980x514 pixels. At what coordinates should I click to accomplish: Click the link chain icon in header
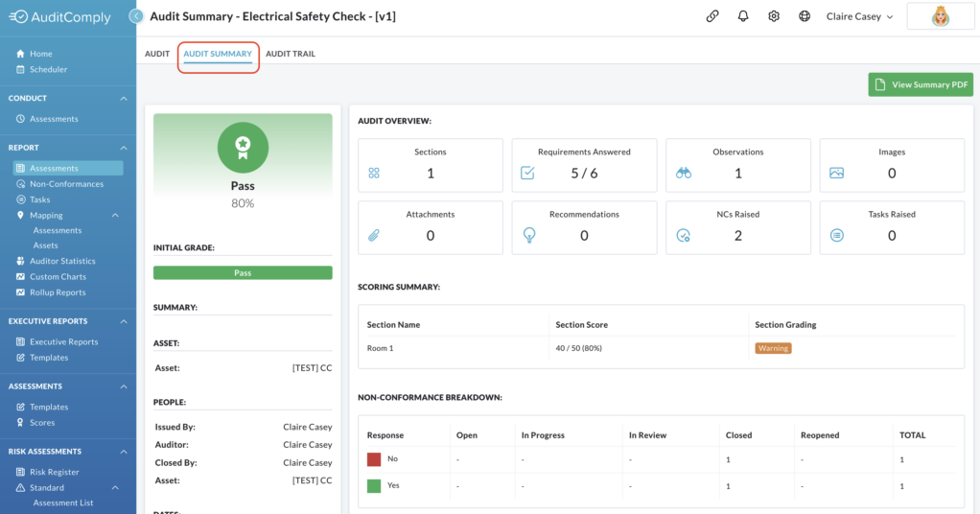click(712, 16)
